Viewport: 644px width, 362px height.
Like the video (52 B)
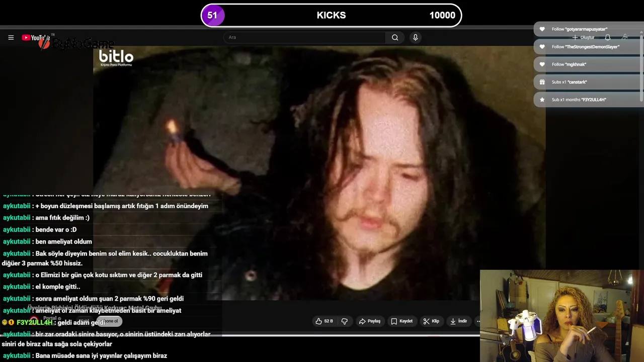click(x=325, y=321)
